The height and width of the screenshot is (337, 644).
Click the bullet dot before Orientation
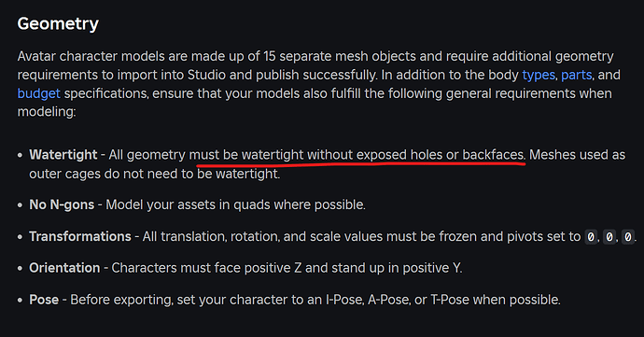(20, 268)
